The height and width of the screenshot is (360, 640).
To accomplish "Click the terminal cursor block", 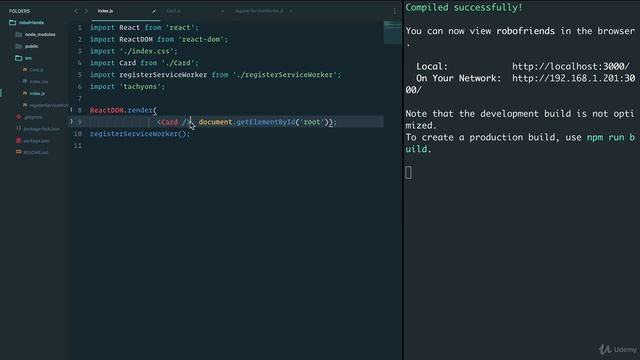I will pos(409,173).
